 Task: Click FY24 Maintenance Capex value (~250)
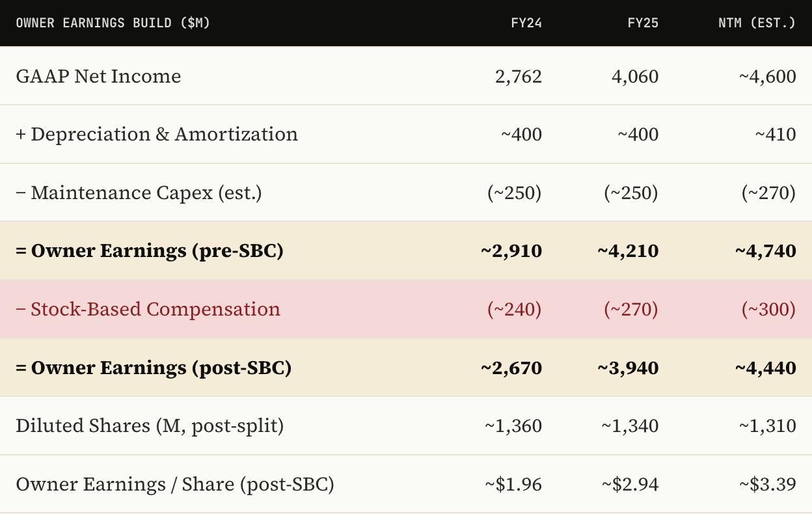coord(515,193)
